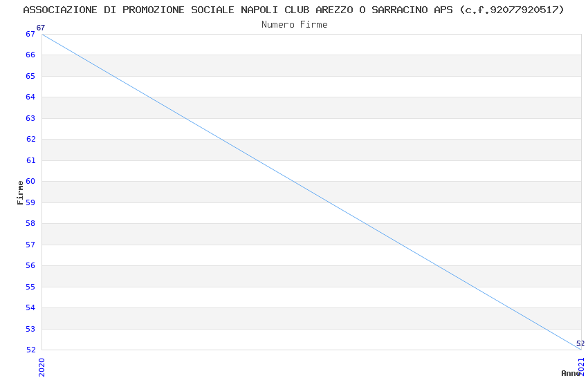Click the y-axis tick label 58
Image resolution: width=588 pixels, height=380 pixels.
coord(30,223)
